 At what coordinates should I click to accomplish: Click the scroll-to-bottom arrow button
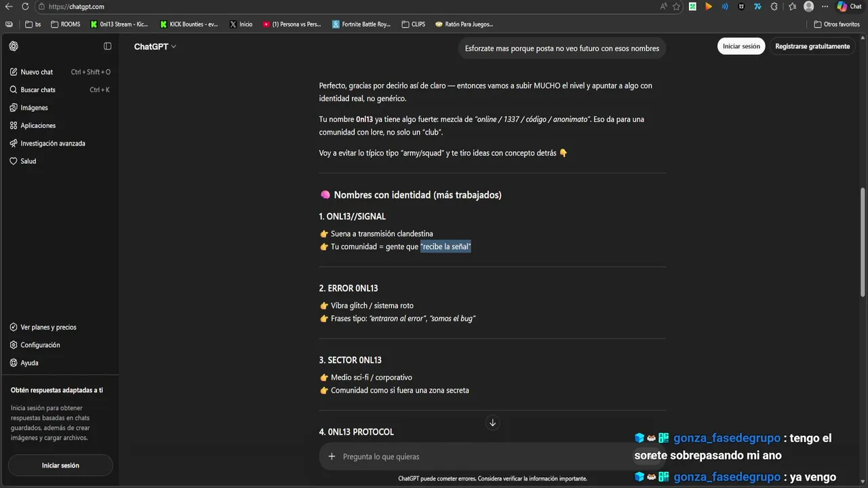(492, 423)
